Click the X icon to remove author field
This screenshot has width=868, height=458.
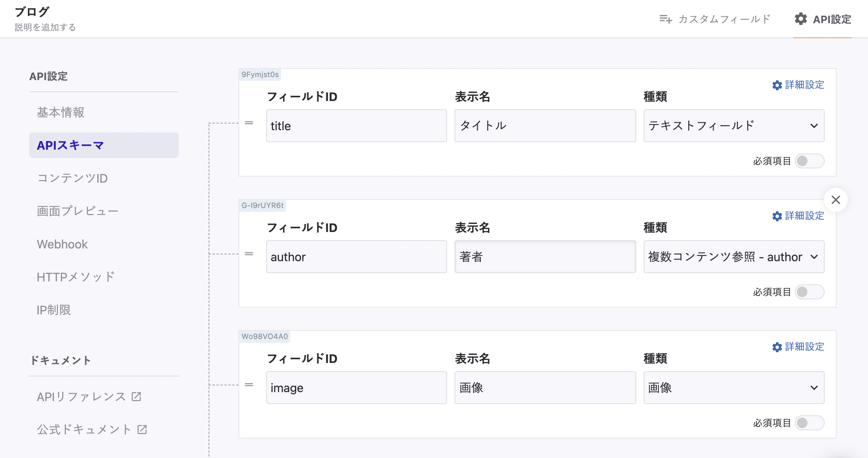click(x=836, y=200)
